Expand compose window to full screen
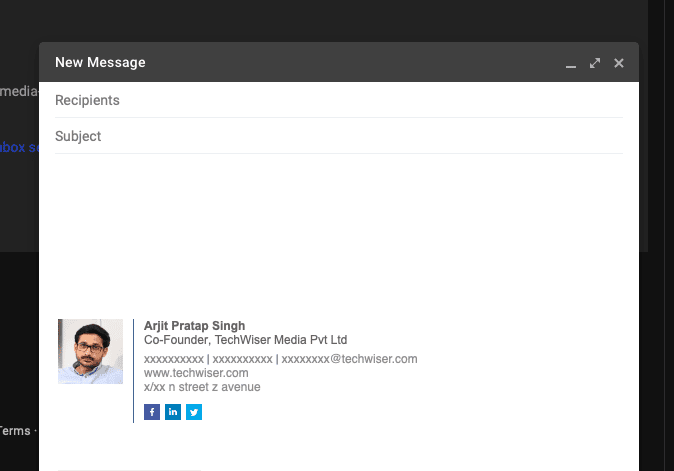674x471 pixels. click(x=595, y=63)
